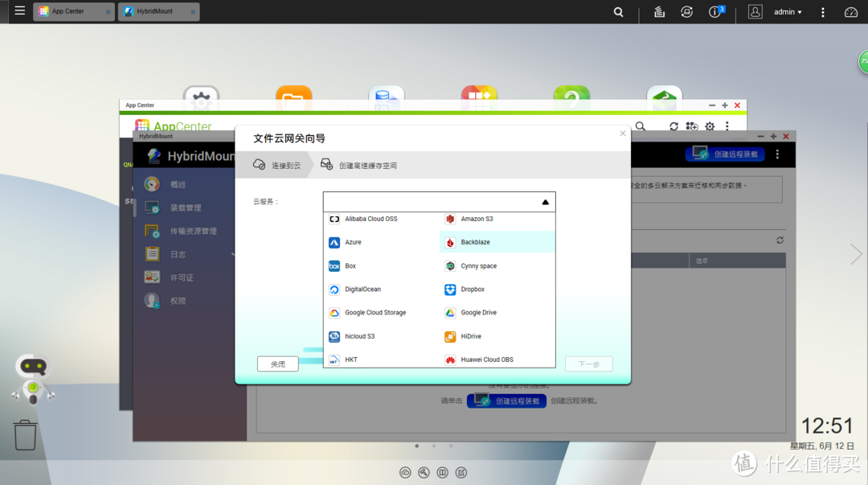Screen dimensions: 868x485
Task: Click 创建远程装载 button in HybridMount header
Action: tap(725, 154)
